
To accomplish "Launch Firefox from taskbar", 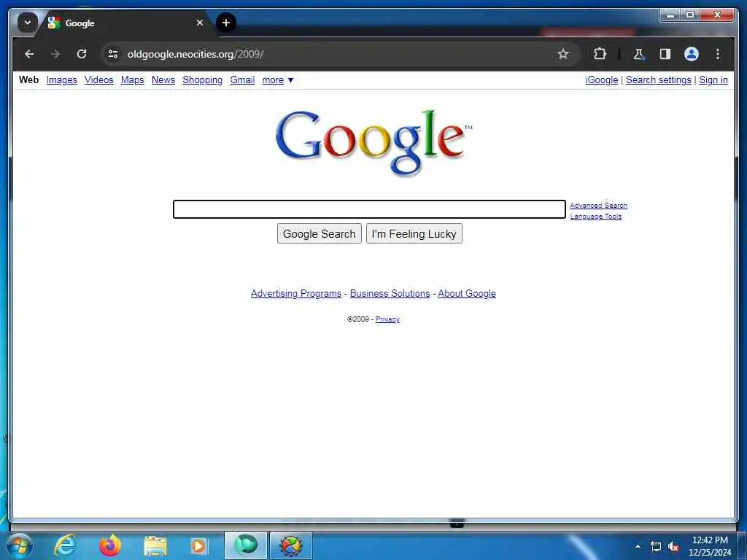I will [110, 545].
